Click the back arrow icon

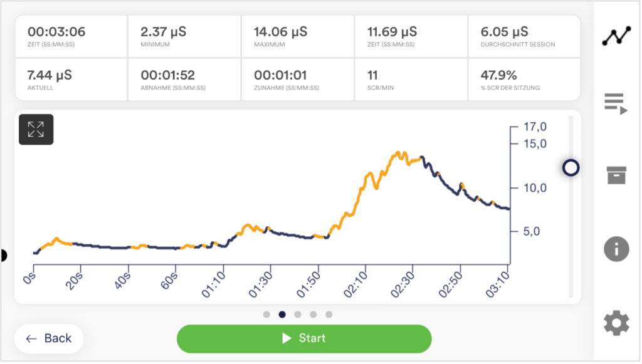tap(31, 339)
